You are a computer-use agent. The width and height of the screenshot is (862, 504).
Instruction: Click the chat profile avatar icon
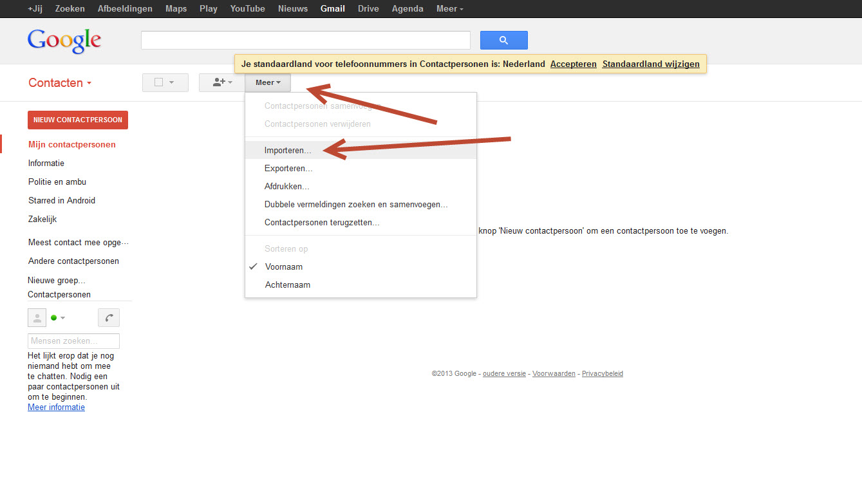coord(37,318)
